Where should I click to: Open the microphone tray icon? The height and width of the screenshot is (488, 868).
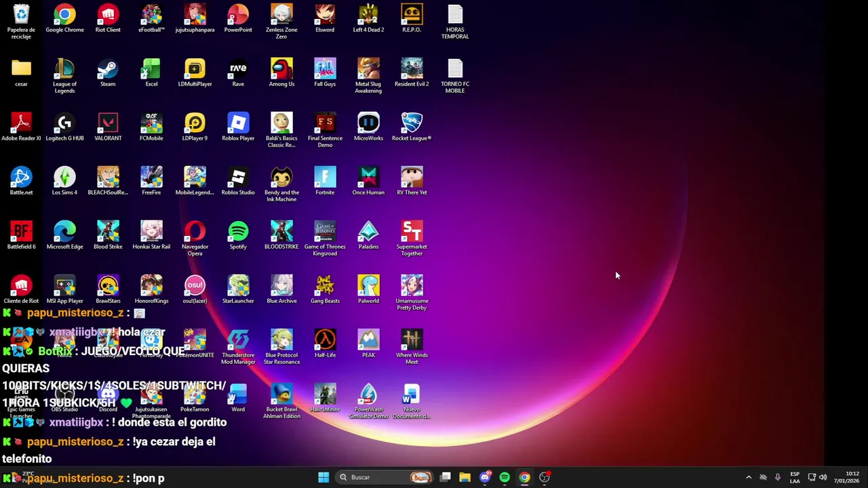click(778, 477)
